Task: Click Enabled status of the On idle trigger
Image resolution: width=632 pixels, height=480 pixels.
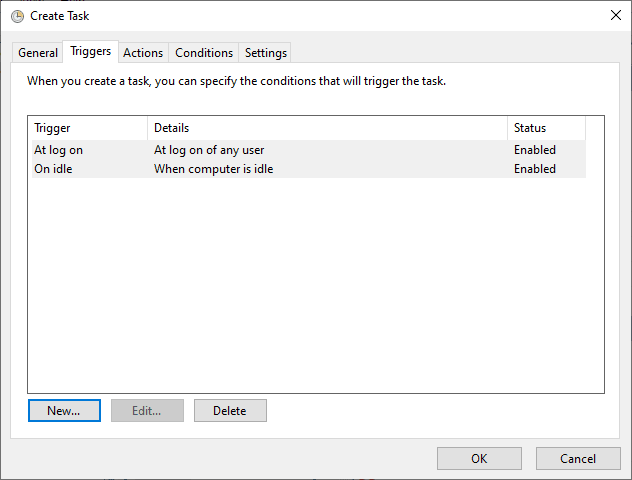Action: tap(535, 169)
